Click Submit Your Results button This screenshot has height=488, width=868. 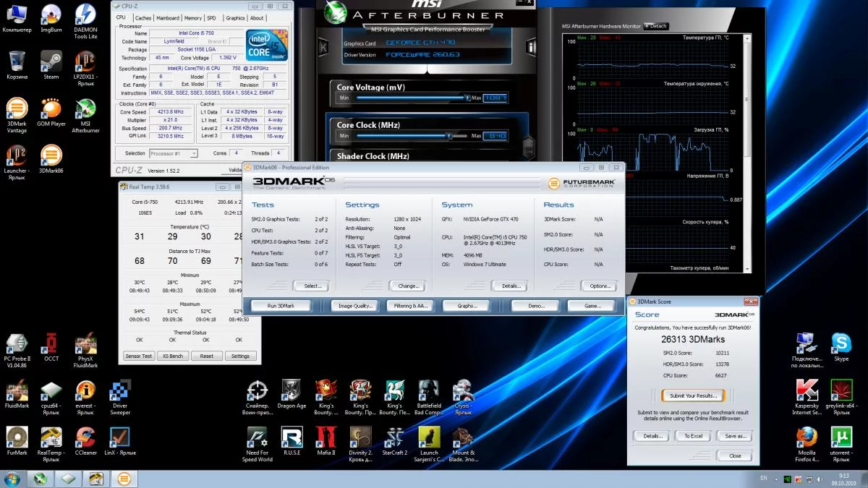tap(693, 395)
